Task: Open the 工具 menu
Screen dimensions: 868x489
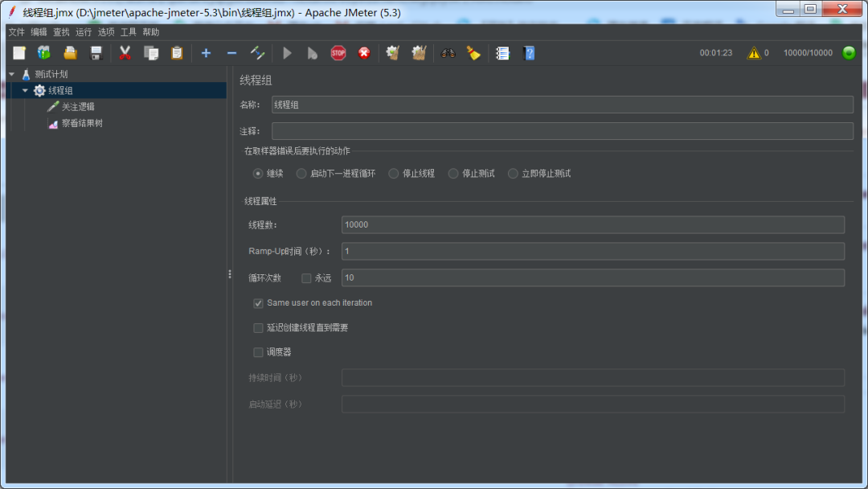Action: tap(129, 32)
